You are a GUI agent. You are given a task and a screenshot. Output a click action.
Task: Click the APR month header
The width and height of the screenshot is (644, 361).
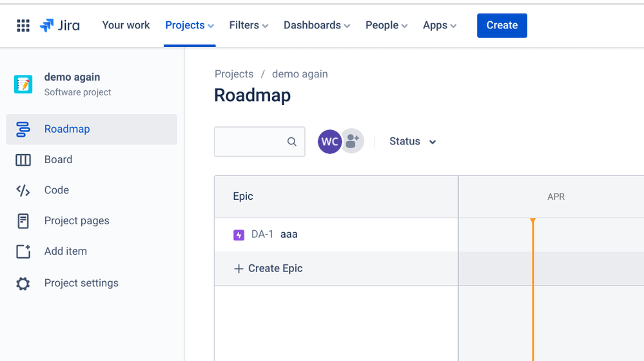pos(556,197)
